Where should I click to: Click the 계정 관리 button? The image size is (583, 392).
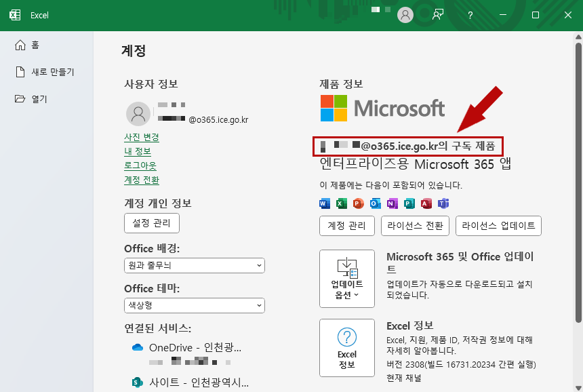tap(347, 226)
